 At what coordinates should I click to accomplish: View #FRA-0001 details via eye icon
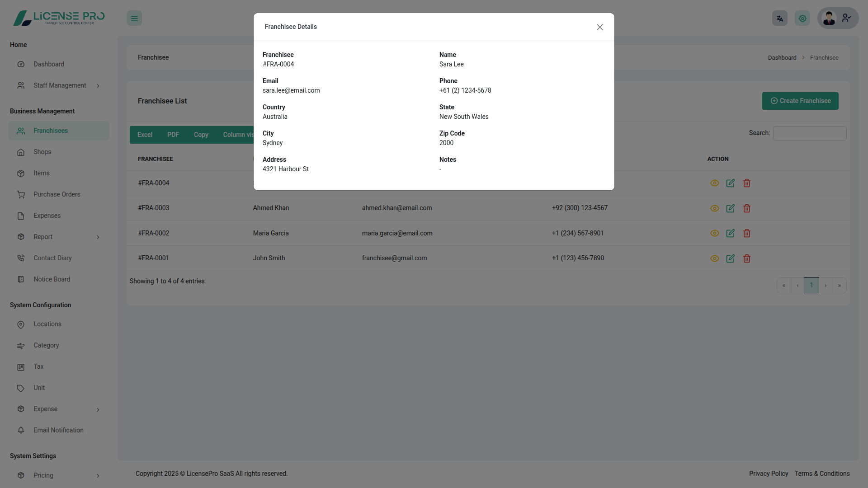pos(714,258)
